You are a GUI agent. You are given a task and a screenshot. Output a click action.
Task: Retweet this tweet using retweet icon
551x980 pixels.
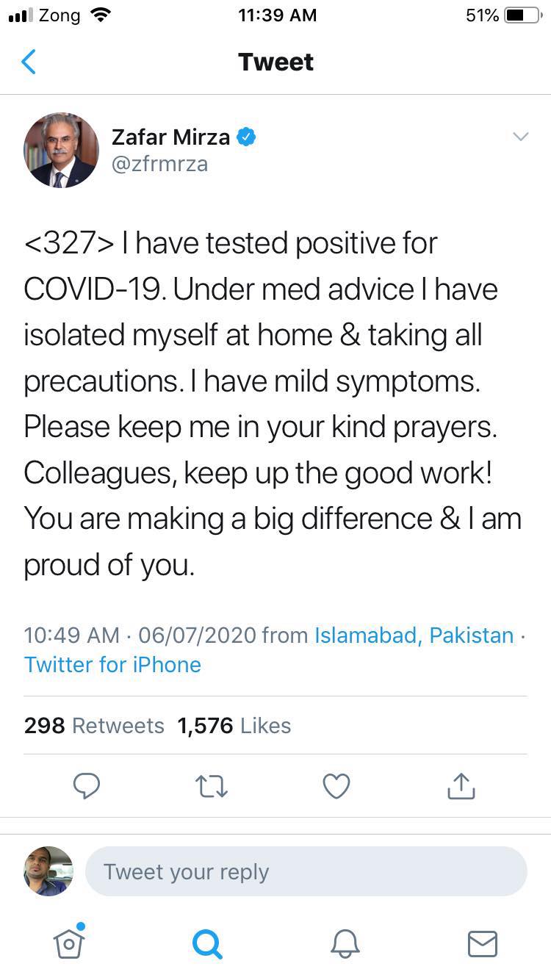[x=212, y=786]
